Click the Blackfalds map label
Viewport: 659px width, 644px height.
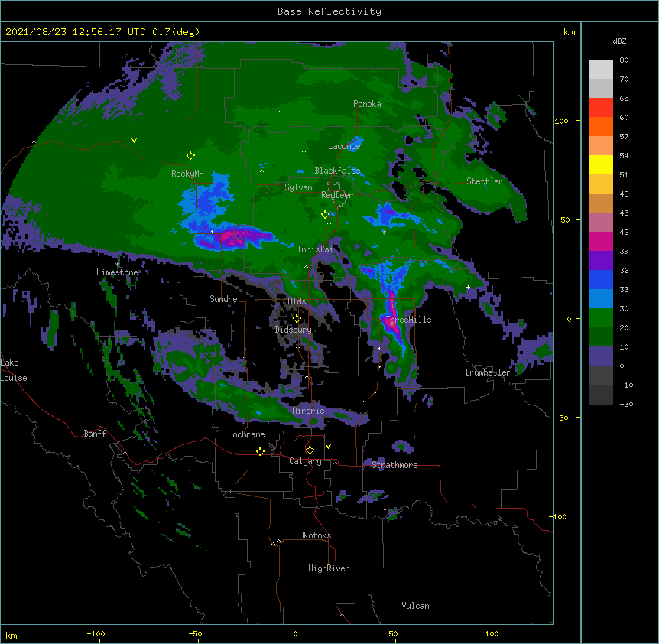coord(337,171)
